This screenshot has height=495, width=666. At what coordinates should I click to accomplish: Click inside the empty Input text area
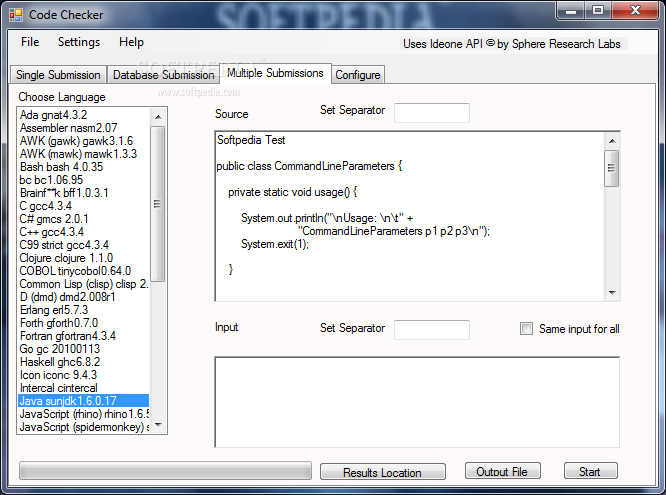417,402
